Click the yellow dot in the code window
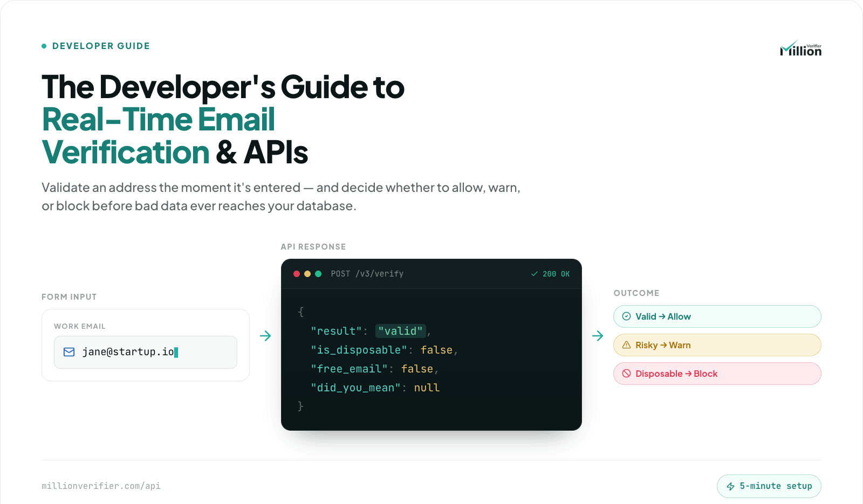This screenshot has height=504, width=863. 307,274
